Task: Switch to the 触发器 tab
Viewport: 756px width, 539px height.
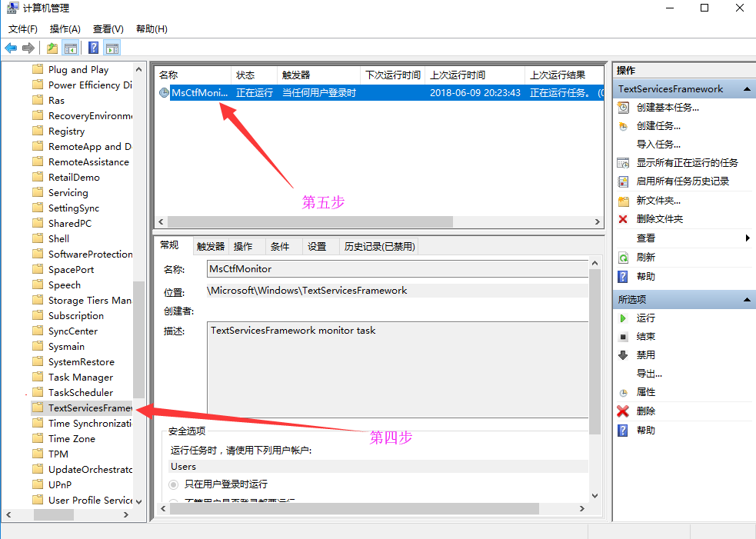Action: tap(210, 247)
